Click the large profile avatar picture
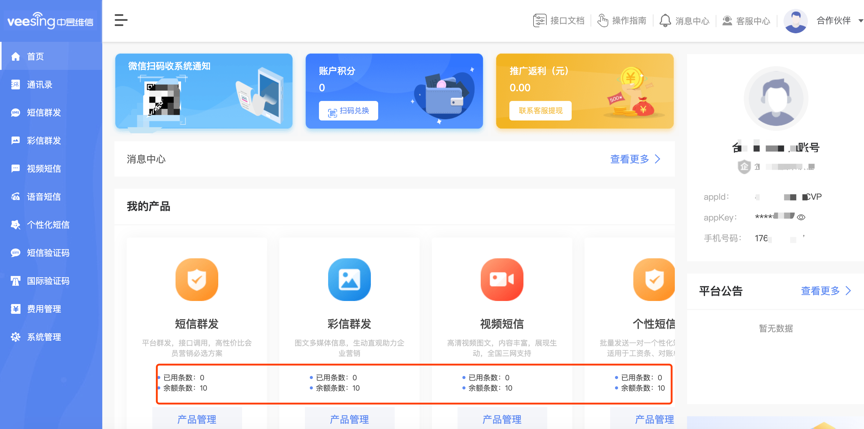The height and width of the screenshot is (429, 864). [x=776, y=99]
